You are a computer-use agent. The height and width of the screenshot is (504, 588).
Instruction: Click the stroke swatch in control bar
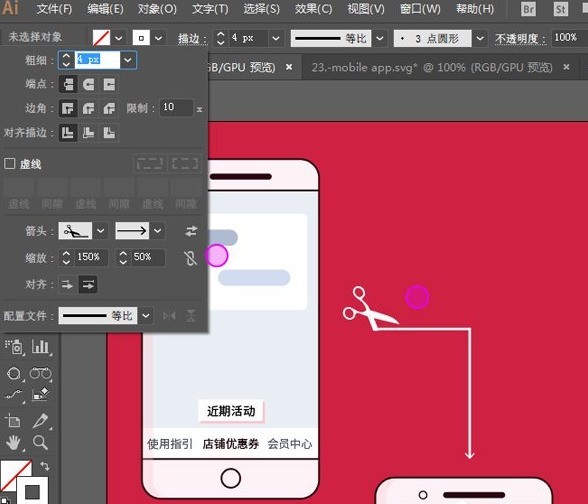click(141, 38)
